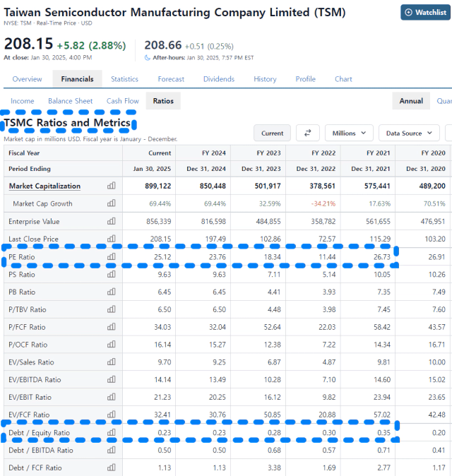Show chart for Last Close Price row
The height and width of the screenshot is (476, 452).
coord(111,239)
